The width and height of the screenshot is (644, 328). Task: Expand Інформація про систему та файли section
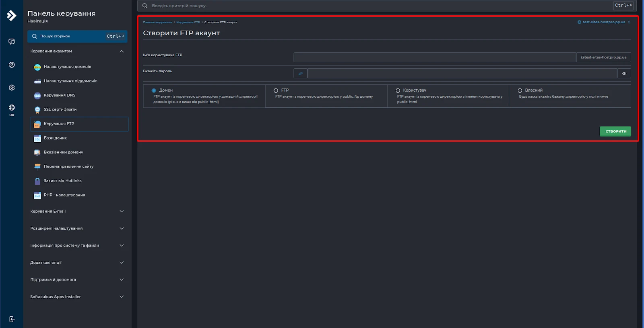[x=122, y=245]
